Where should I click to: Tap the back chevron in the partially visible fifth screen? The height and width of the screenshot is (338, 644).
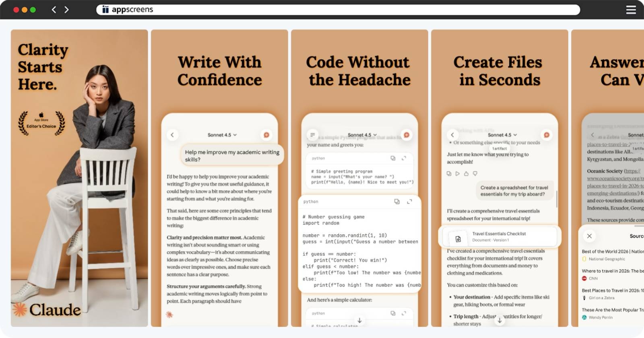point(592,135)
